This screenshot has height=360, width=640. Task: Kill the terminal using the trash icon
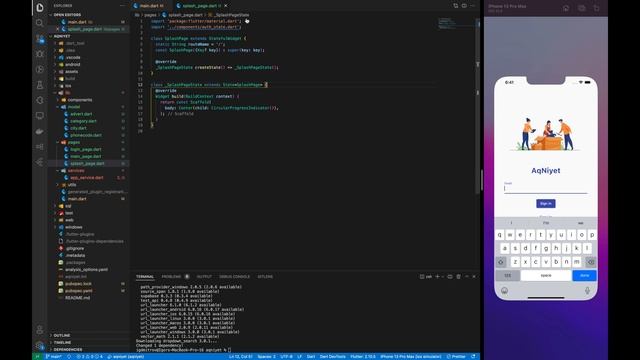458,276
